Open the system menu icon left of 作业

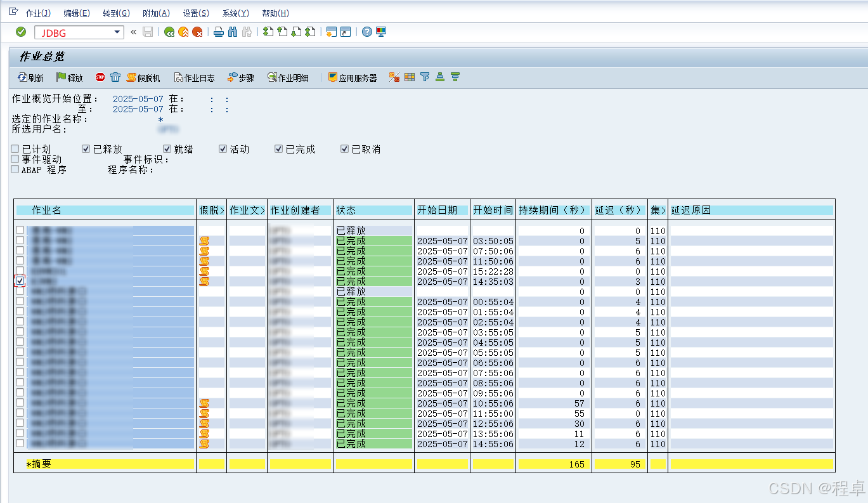13,12
